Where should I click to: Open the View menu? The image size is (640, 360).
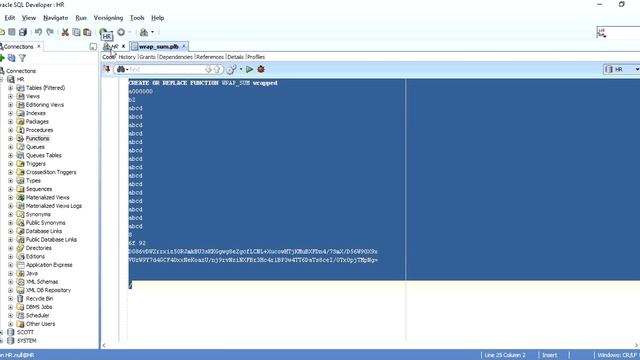(x=29, y=18)
